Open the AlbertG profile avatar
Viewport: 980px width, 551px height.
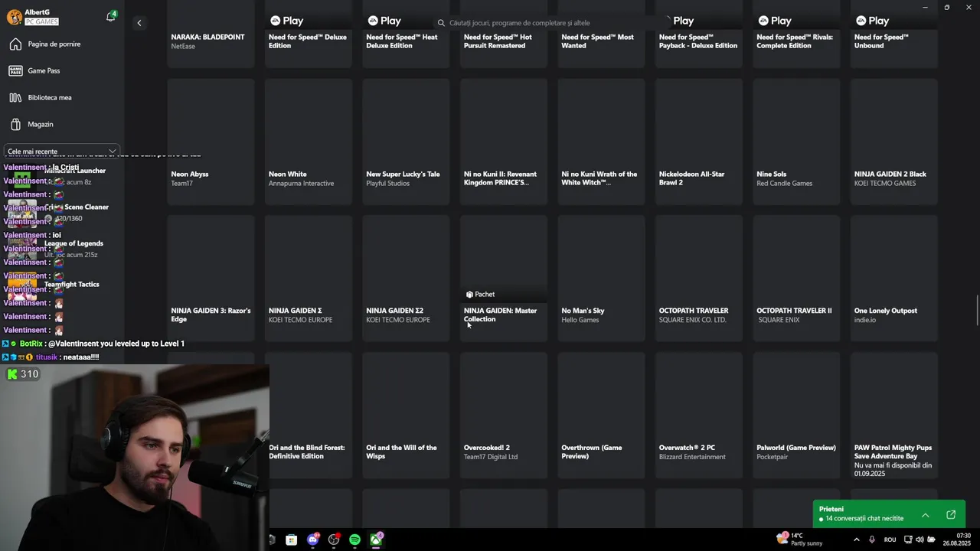coord(14,17)
